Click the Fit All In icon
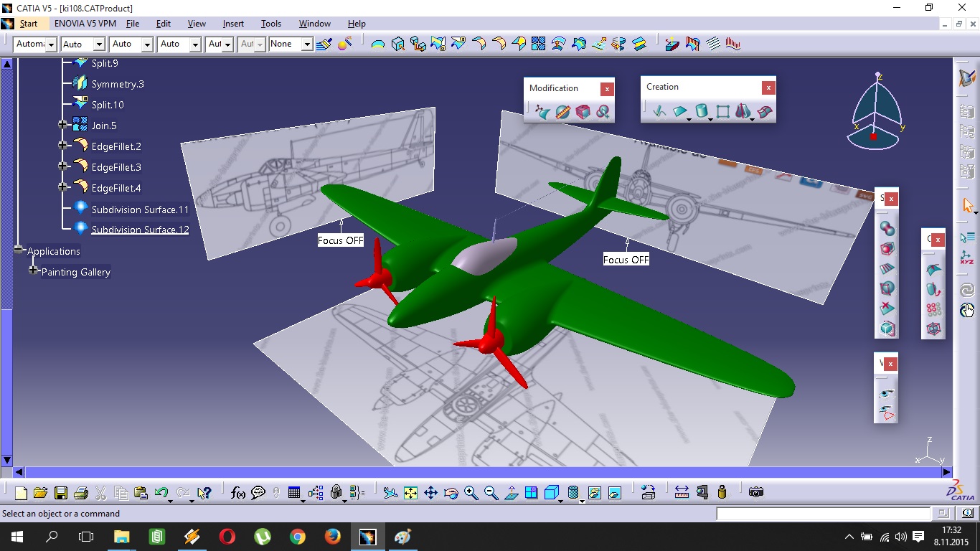 click(410, 493)
